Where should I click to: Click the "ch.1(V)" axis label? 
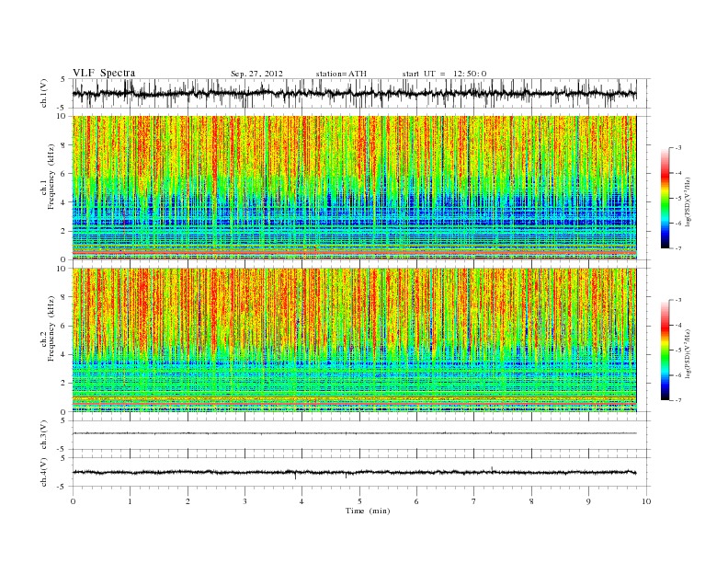point(44,93)
